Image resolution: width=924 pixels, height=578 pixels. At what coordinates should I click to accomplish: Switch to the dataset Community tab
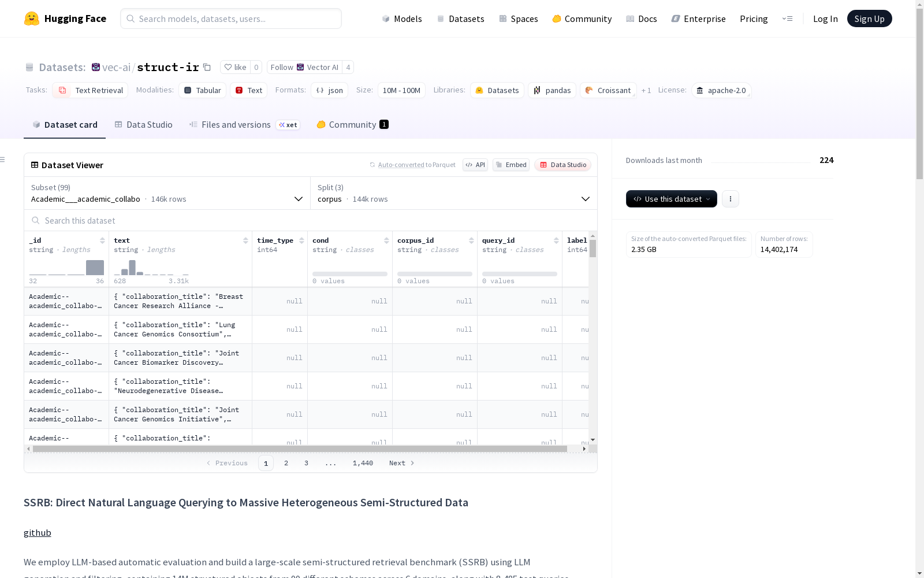point(352,124)
